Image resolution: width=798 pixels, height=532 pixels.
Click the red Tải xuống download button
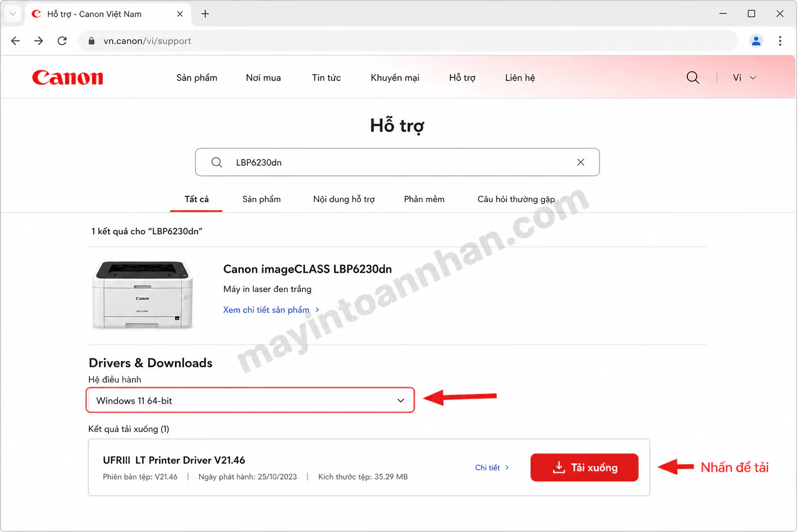click(x=584, y=468)
